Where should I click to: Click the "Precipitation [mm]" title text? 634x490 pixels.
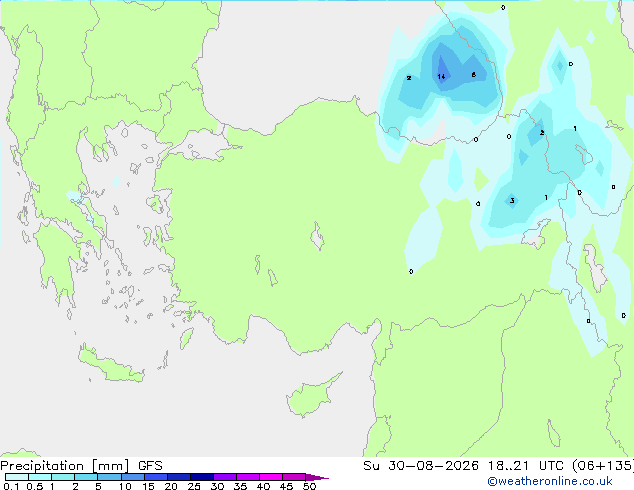pyautogui.click(x=65, y=466)
